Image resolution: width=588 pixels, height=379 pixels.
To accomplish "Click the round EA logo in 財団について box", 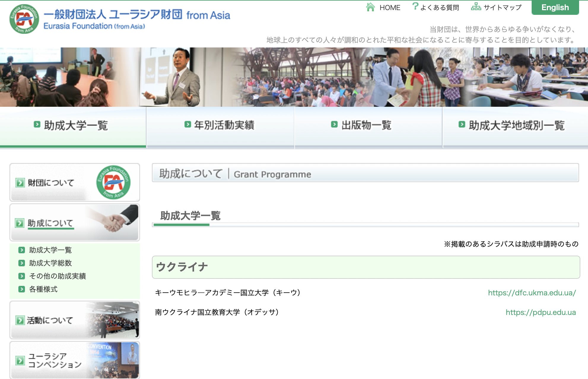I will tap(113, 182).
